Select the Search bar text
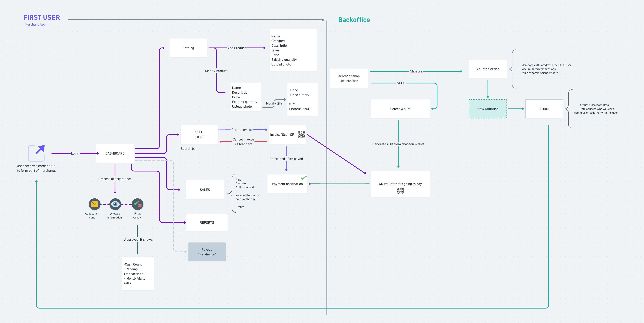This screenshot has height=323, width=644. (x=189, y=149)
